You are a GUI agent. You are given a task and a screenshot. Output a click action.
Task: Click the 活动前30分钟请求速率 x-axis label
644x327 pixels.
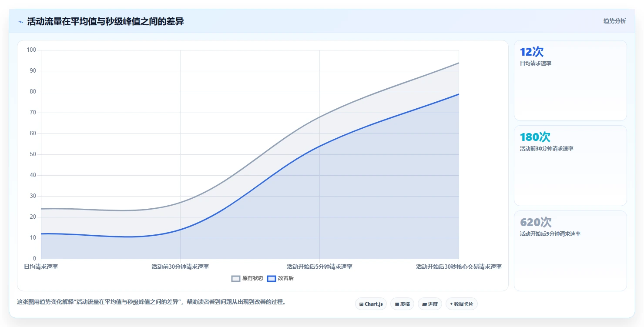(x=180, y=267)
